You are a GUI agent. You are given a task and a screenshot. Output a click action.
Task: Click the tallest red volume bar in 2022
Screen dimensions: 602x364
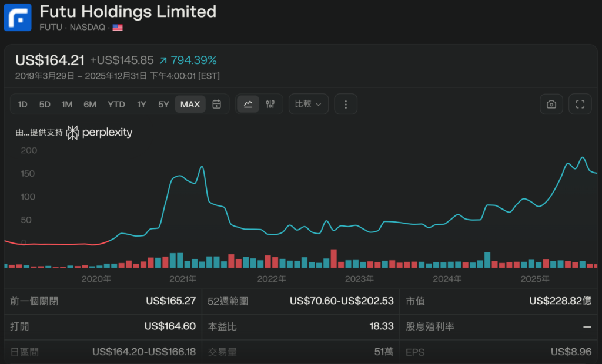(x=334, y=259)
